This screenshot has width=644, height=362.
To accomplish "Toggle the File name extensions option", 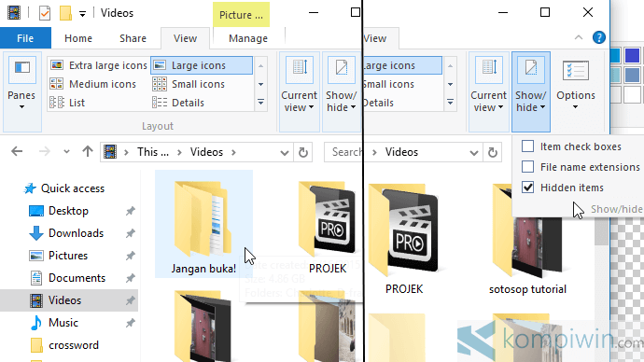I will pos(581,167).
